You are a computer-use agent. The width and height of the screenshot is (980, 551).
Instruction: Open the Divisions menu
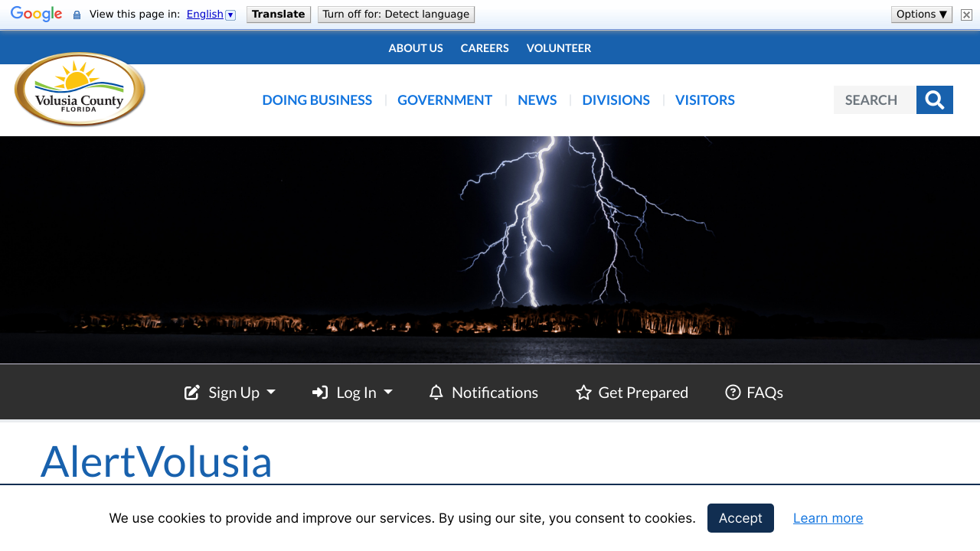coord(616,100)
